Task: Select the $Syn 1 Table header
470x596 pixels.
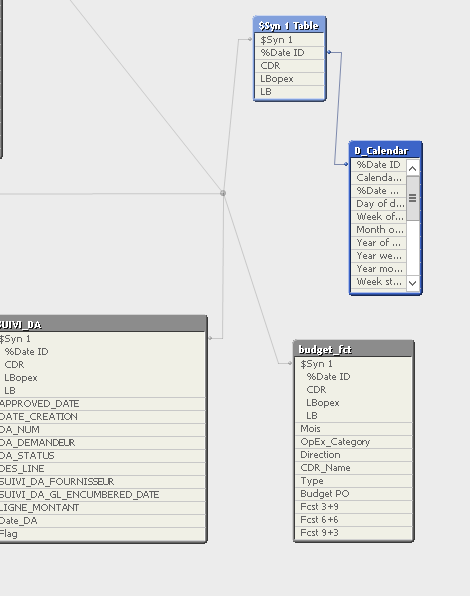Action: [290, 25]
